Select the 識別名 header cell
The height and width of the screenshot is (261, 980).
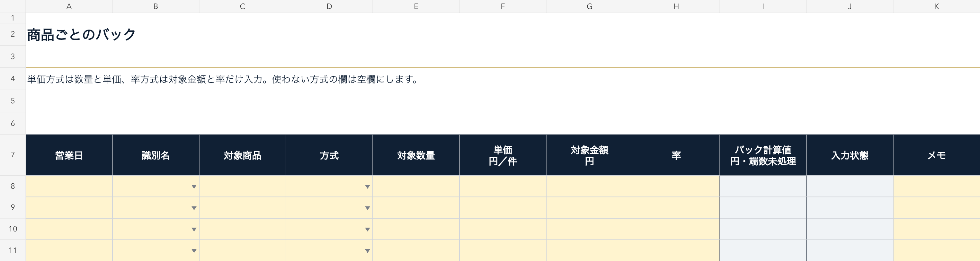156,155
